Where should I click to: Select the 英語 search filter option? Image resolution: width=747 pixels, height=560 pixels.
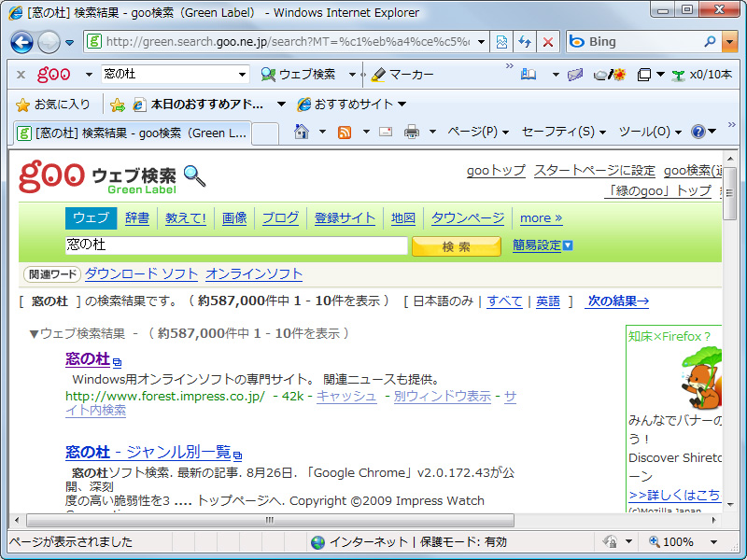548,301
